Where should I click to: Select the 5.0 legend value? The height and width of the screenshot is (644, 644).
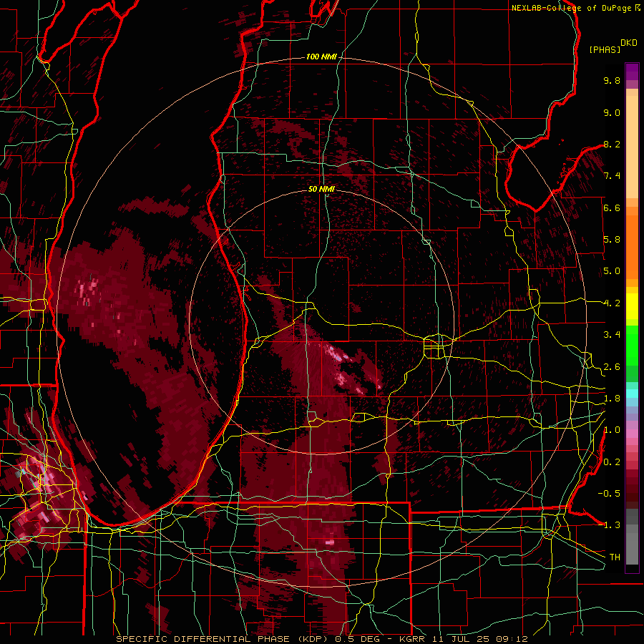612,271
